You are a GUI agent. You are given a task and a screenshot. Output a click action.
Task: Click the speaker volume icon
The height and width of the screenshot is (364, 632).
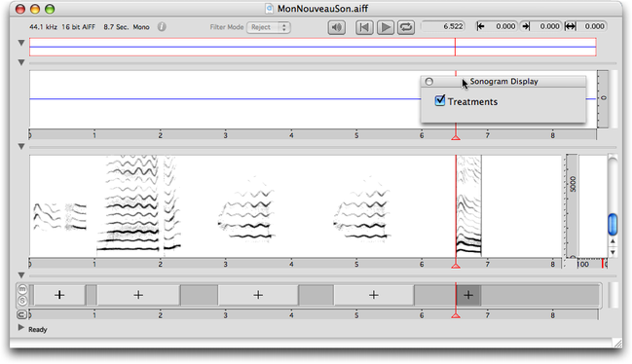tap(337, 27)
